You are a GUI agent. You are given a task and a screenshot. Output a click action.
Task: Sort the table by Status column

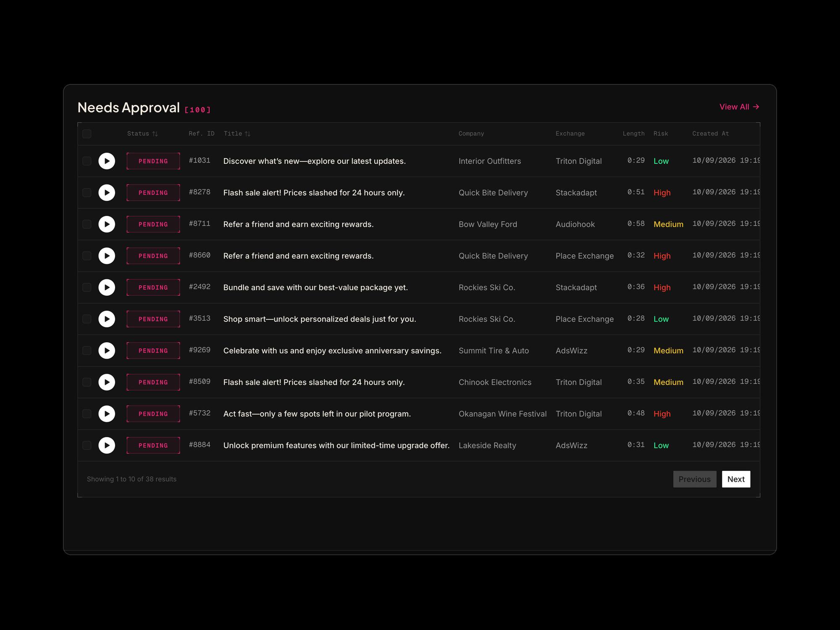click(x=142, y=134)
